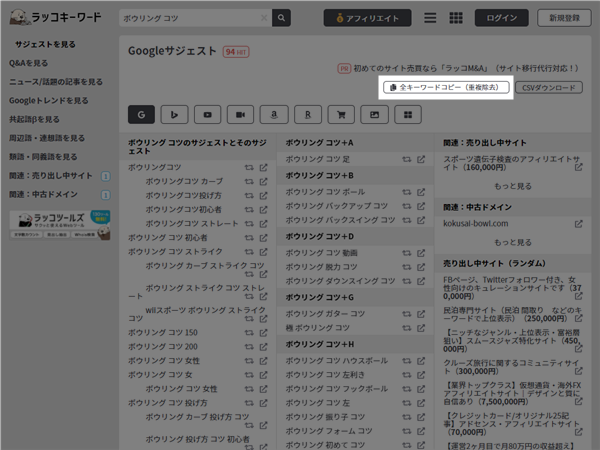The width and height of the screenshot is (600, 450).
Task: Open external link for ボウリング コツ 動画
Action: [421, 253]
